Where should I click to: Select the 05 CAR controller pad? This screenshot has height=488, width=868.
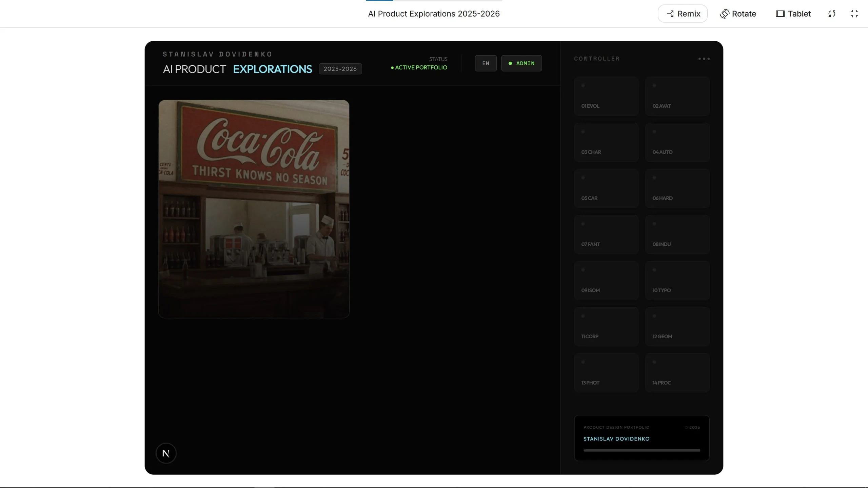606,188
